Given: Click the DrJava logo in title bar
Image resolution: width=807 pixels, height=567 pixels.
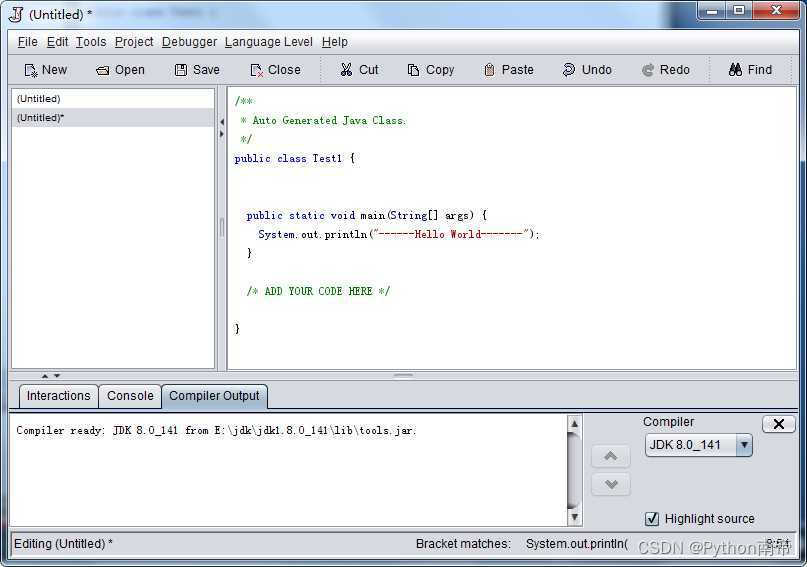Looking at the screenshot, I should (16, 14).
